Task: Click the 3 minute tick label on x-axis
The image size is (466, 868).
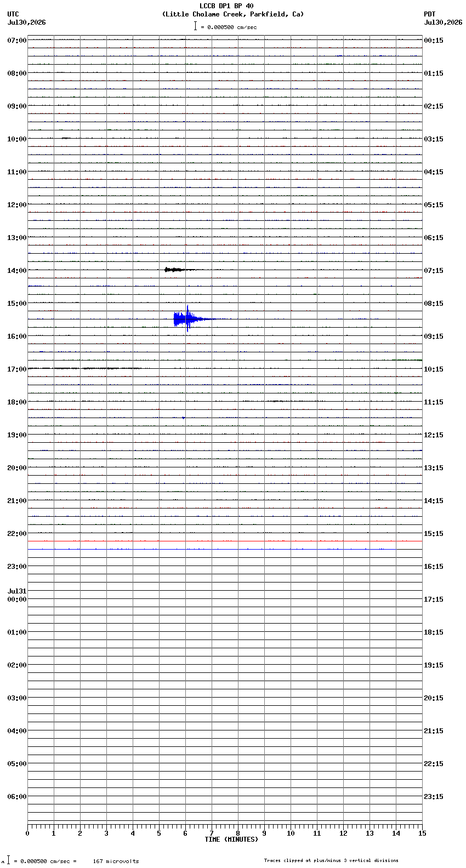Action: click(x=106, y=833)
